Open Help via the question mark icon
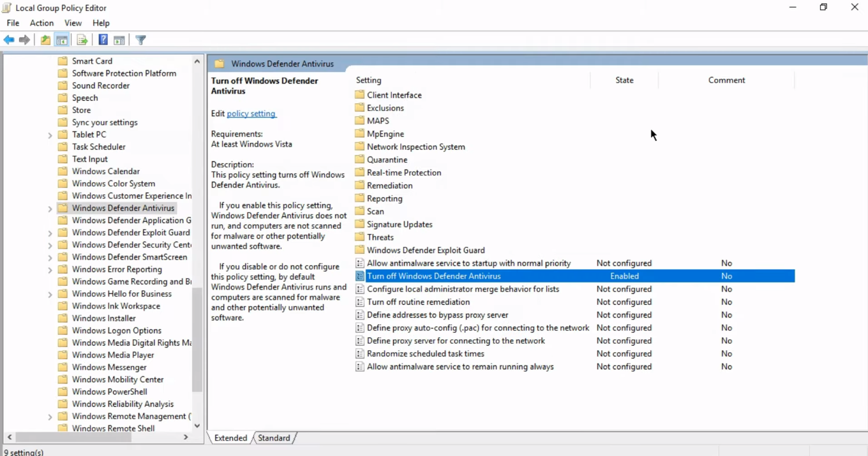This screenshot has width=868, height=456. [x=103, y=40]
